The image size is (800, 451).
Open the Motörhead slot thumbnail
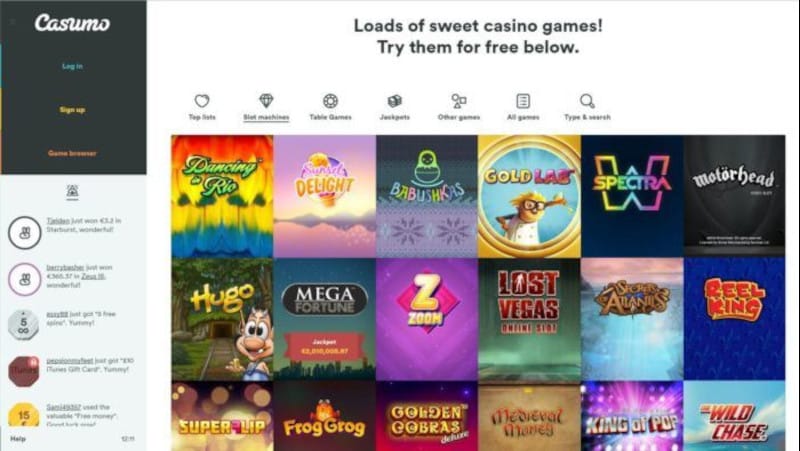(x=735, y=196)
